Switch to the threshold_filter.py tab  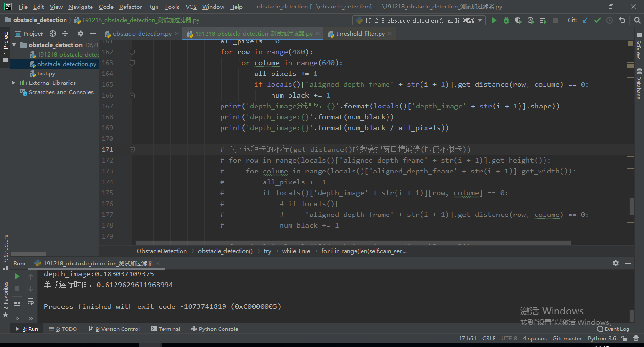[360, 33]
